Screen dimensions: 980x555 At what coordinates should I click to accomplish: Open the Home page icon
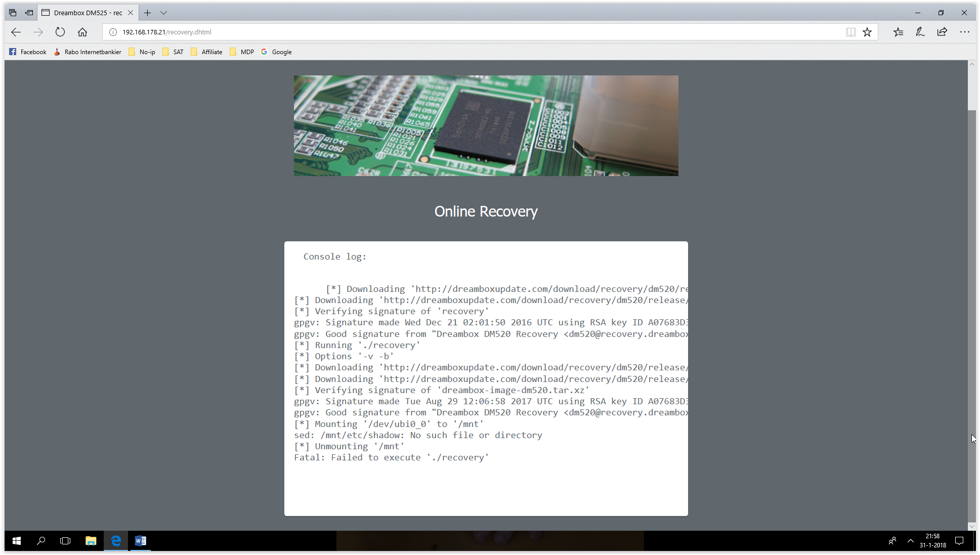[82, 32]
